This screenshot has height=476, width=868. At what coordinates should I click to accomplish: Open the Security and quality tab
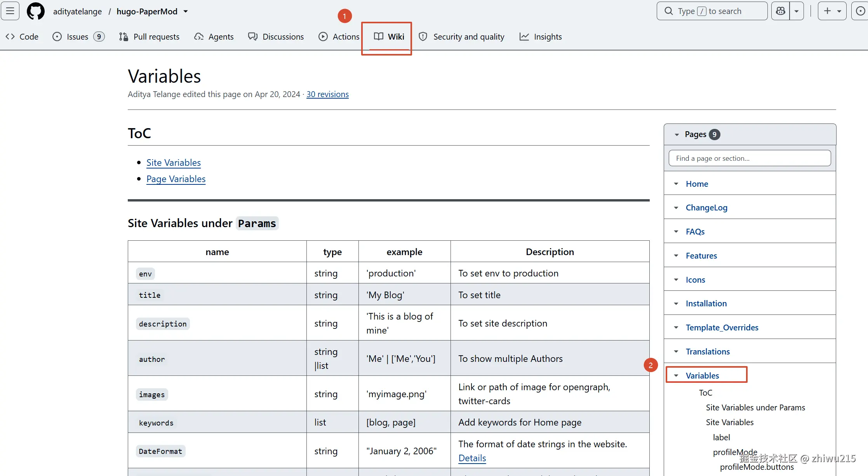[x=461, y=36]
